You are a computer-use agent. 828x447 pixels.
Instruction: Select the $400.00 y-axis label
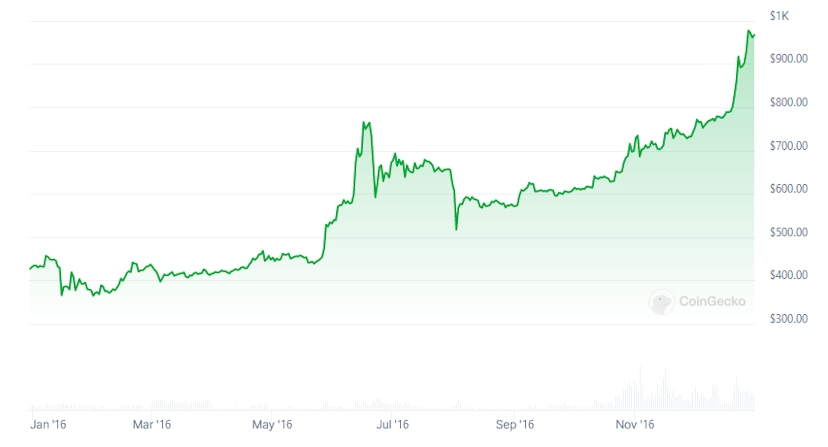(787, 275)
